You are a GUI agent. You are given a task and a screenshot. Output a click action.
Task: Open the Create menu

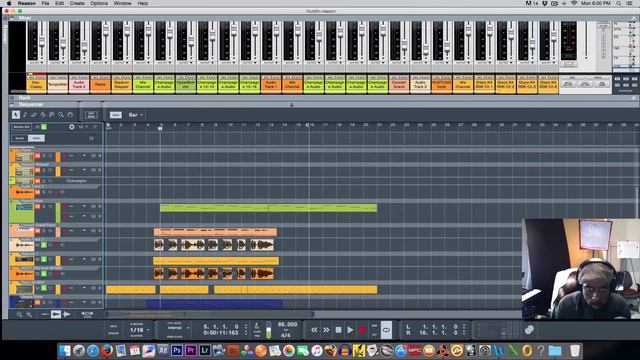pyautogui.click(x=77, y=3)
